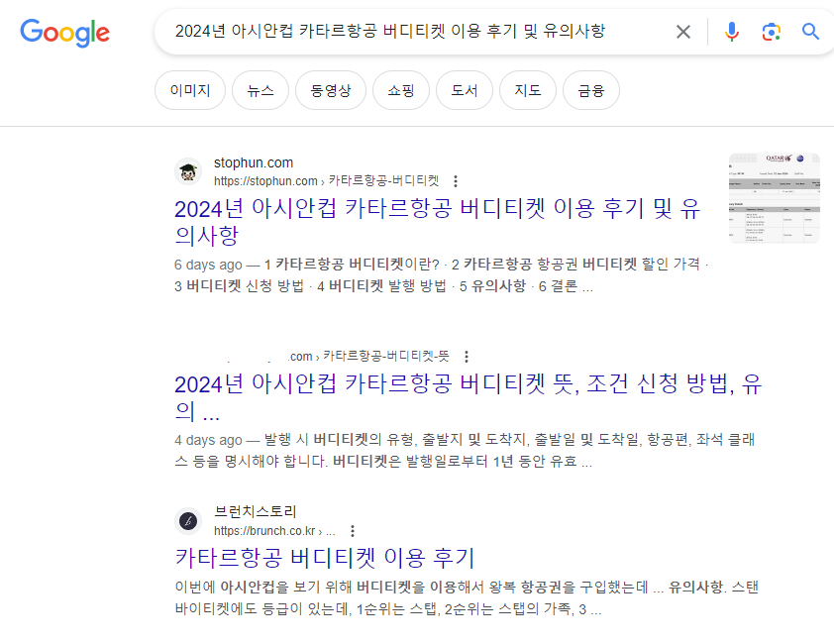Open the 카타르항공 버디티켓 이용 후기 result link
The height and width of the screenshot is (644, 834).
tap(325, 558)
